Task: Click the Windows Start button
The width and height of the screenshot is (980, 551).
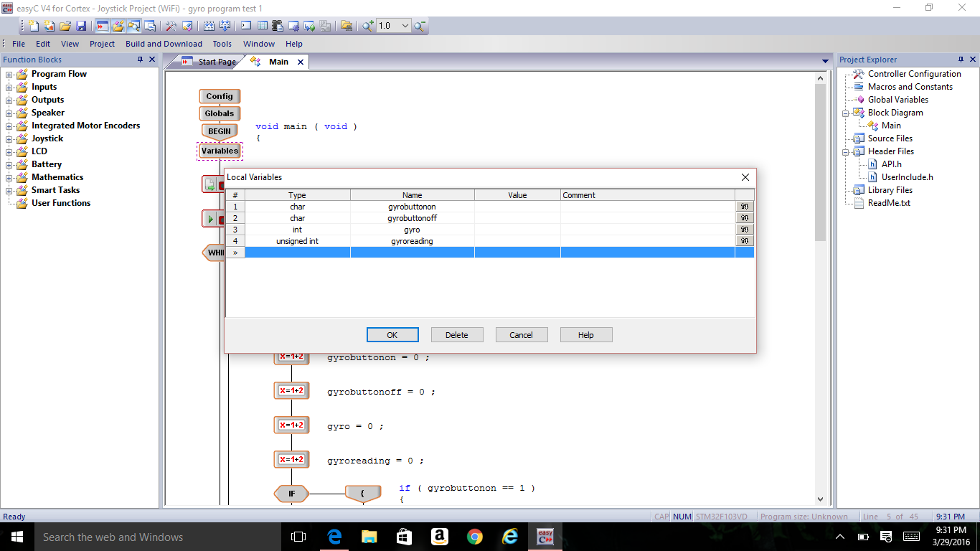Action: pyautogui.click(x=17, y=537)
